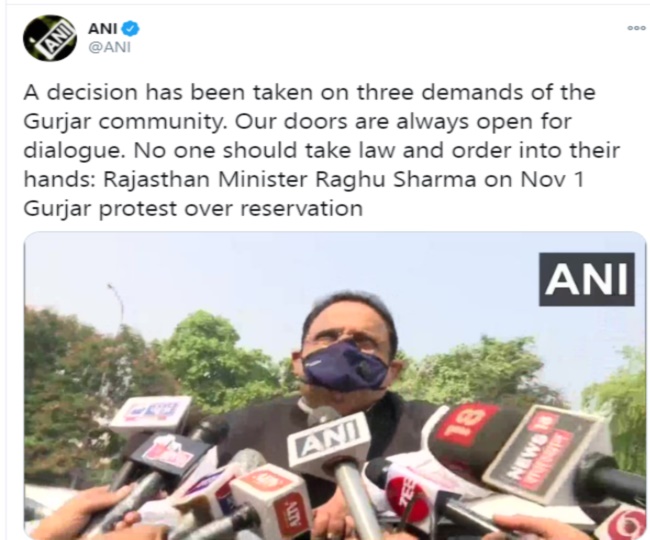Click the blue verified badge beside ANI

[132, 29]
